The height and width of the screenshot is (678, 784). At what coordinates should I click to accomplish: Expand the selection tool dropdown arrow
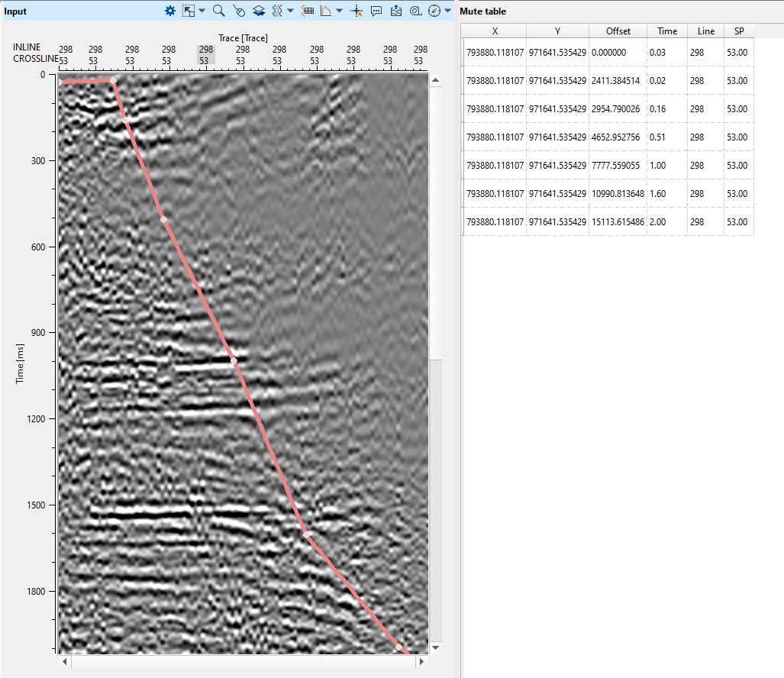[x=202, y=11]
